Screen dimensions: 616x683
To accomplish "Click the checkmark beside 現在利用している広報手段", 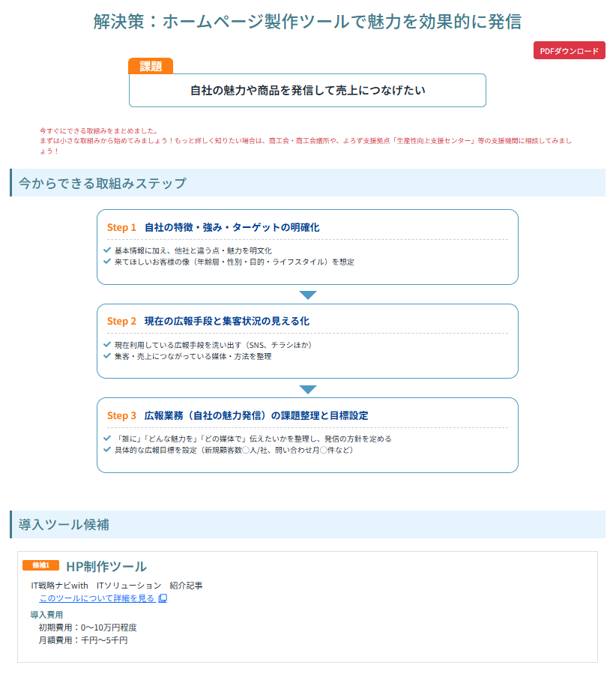I will (x=107, y=345).
